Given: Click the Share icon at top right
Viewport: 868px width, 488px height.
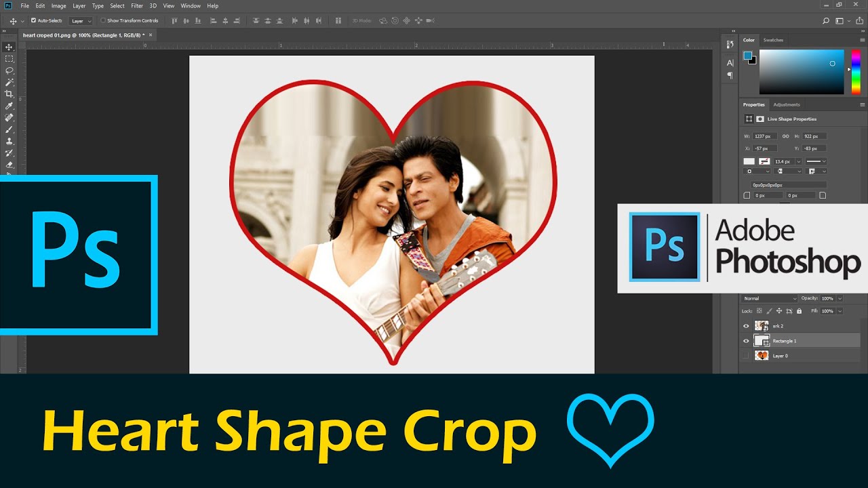Looking at the screenshot, I should tap(859, 21).
